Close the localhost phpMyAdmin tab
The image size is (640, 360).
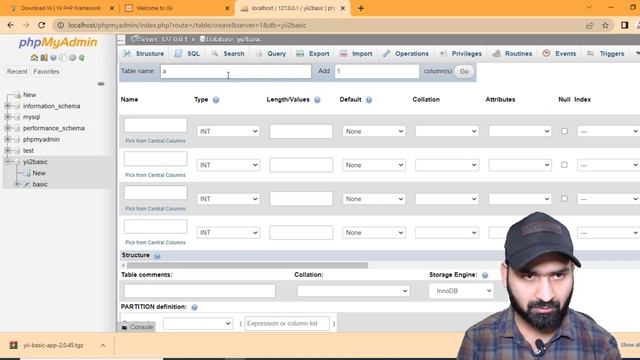coord(343,8)
